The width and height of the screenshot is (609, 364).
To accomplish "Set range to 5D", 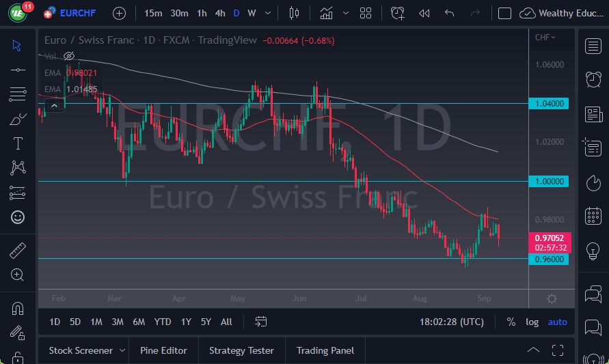I will pos(75,322).
